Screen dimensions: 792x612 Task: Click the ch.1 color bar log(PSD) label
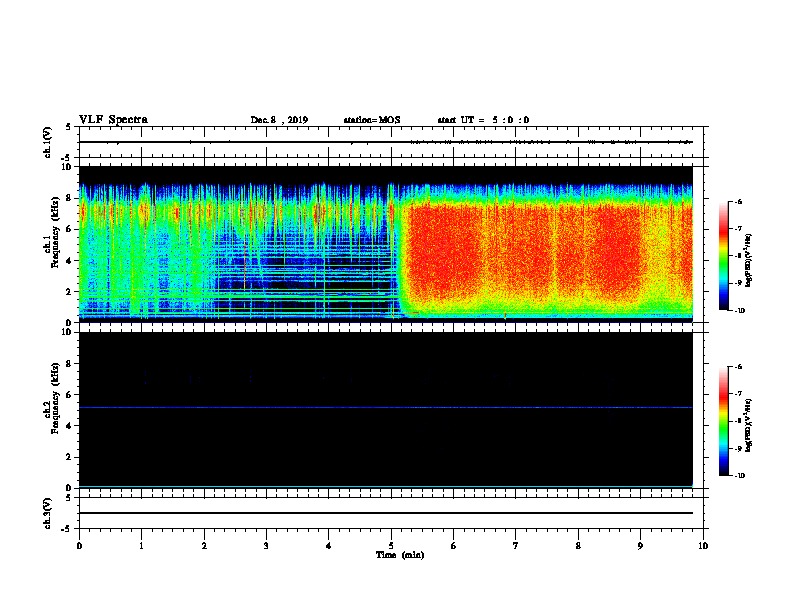748,260
